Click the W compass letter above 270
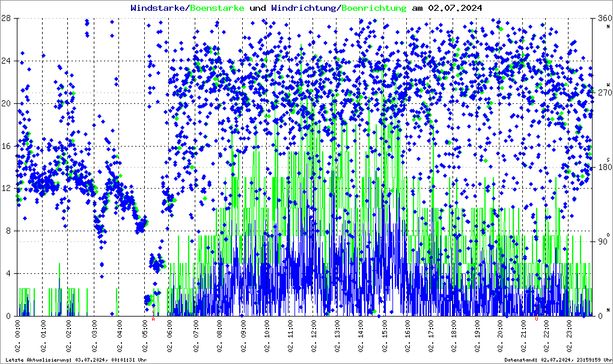 tap(608, 85)
